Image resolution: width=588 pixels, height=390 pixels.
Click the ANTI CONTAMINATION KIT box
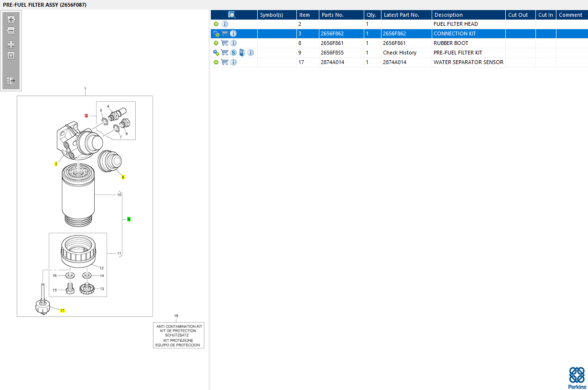point(179,336)
